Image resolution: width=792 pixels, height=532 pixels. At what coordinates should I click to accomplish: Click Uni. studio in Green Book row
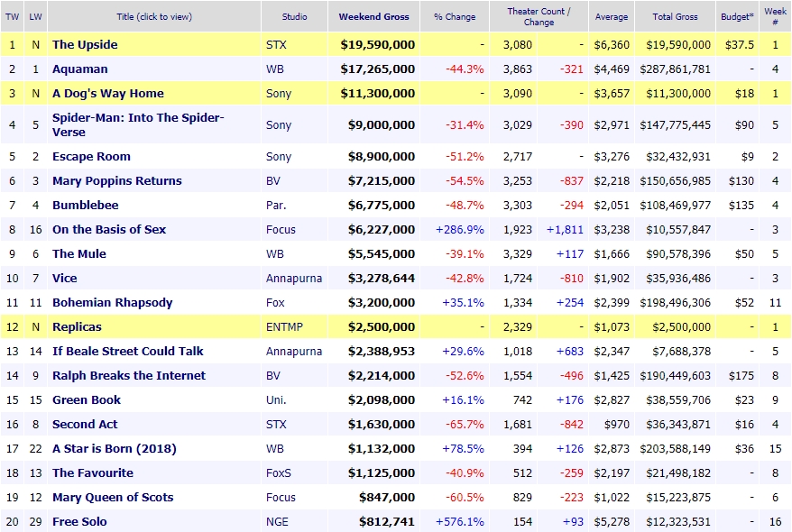[x=276, y=399]
